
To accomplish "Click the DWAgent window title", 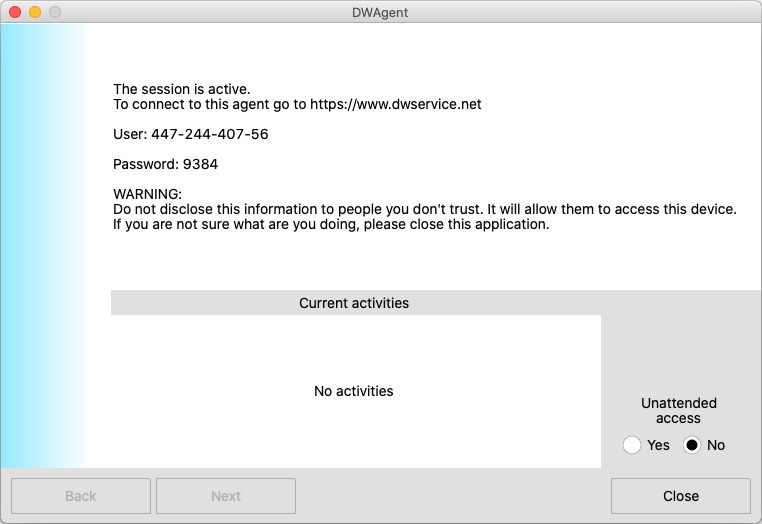I will tap(380, 13).
